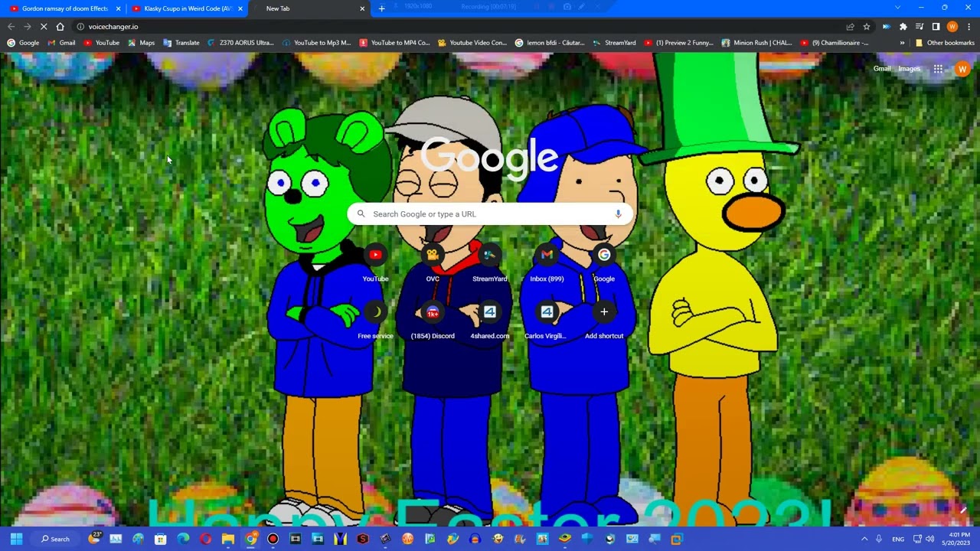This screenshot has width=980, height=551.
Task: Open the OVC shortcut tile
Action: (x=433, y=264)
